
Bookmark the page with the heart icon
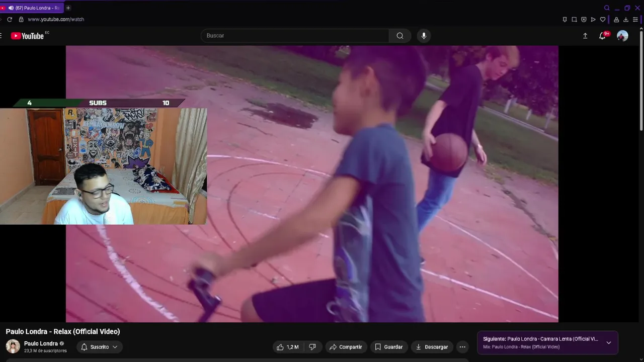(x=603, y=20)
